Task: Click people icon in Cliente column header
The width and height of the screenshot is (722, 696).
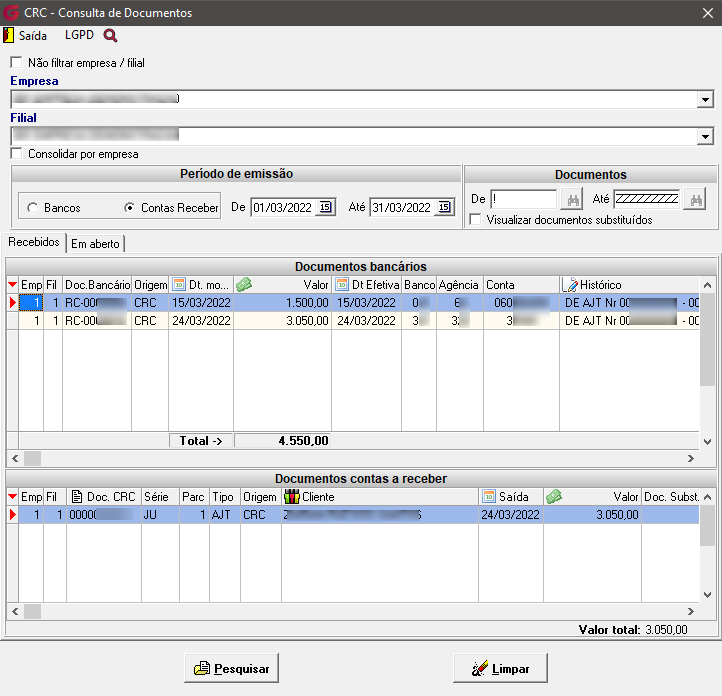Action: click(292, 497)
